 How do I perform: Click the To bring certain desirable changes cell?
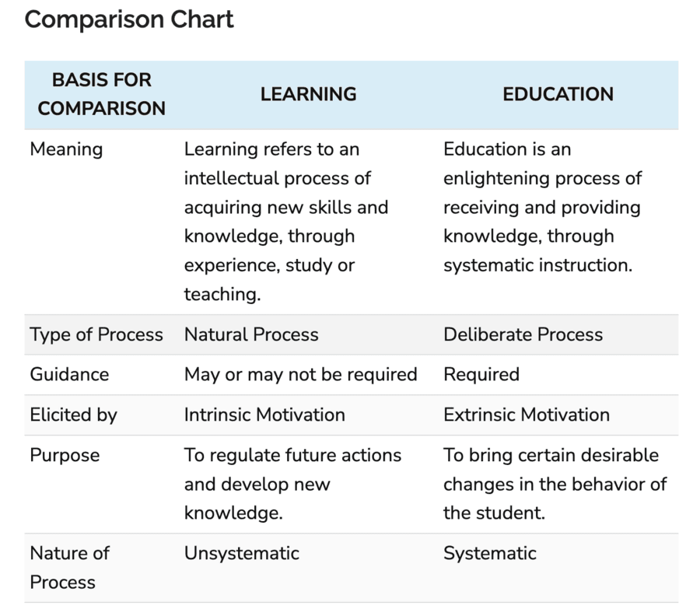pos(555,484)
